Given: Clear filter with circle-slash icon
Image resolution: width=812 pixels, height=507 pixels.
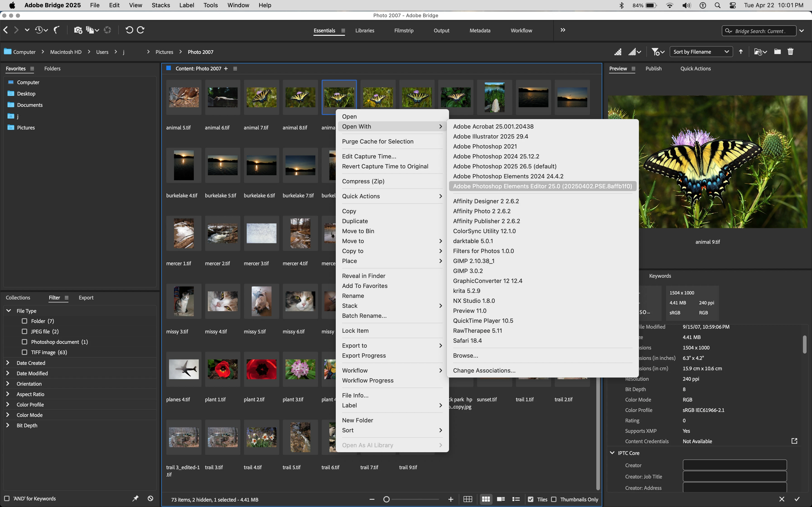Looking at the screenshot, I should point(151,499).
